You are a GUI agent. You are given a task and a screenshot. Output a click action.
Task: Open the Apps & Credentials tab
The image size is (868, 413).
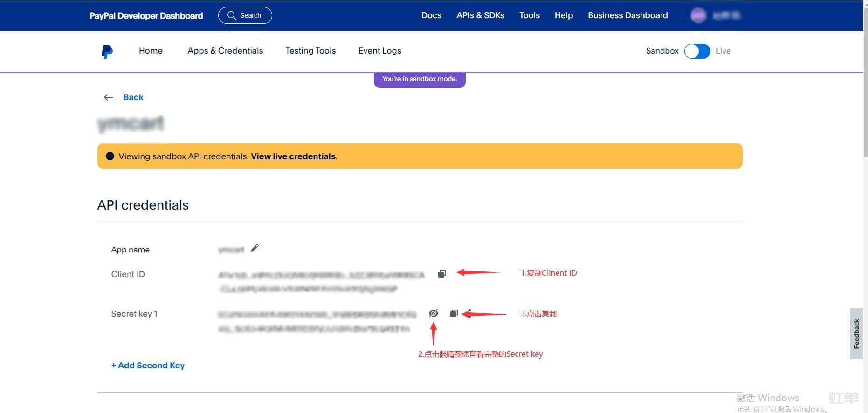225,51
